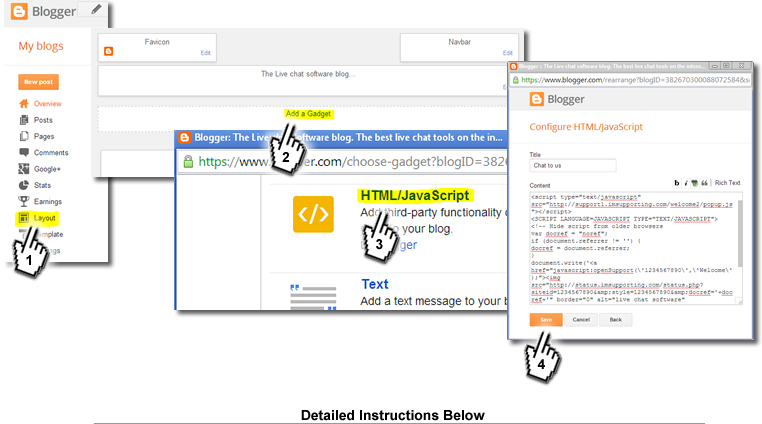The image size is (762, 424).
Task: Click the Pages icon in sidebar
Action: (x=24, y=136)
